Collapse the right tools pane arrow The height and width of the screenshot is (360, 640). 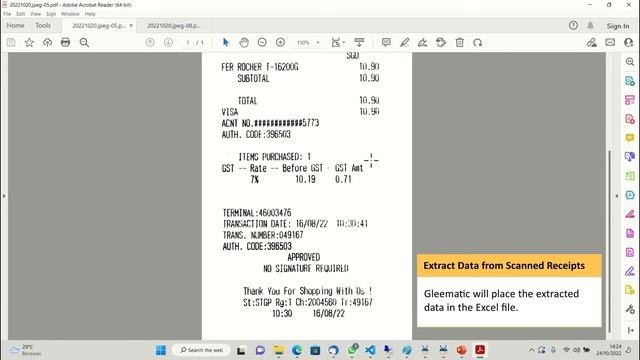[x=616, y=196]
